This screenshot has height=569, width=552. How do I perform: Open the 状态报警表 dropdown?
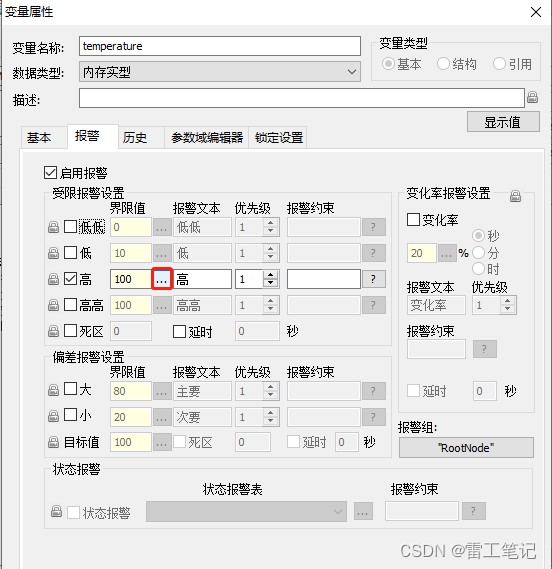click(246, 511)
